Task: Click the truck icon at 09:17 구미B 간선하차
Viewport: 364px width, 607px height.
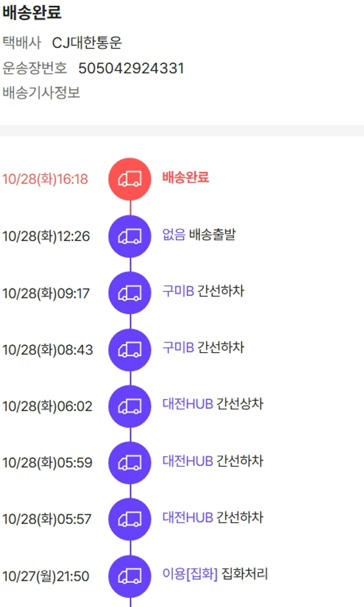Action: [x=130, y=293]
